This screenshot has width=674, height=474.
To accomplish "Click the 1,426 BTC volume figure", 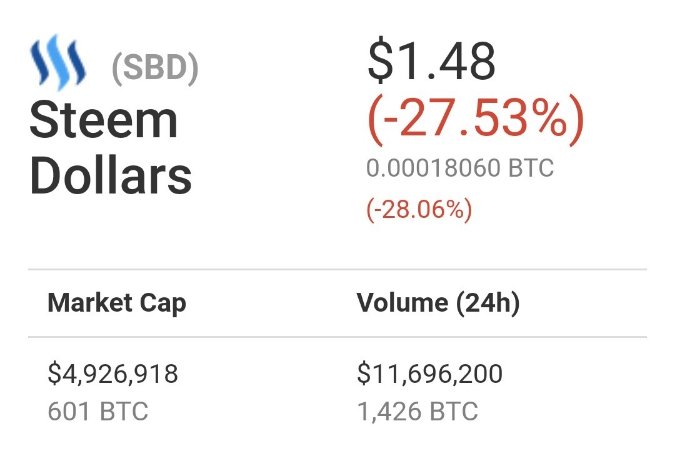I will 417,410.
